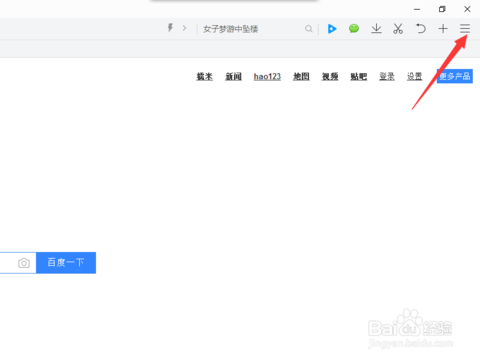Open the hao123 link
This screenshot has width=480, height=360.
tap(267, 77)
